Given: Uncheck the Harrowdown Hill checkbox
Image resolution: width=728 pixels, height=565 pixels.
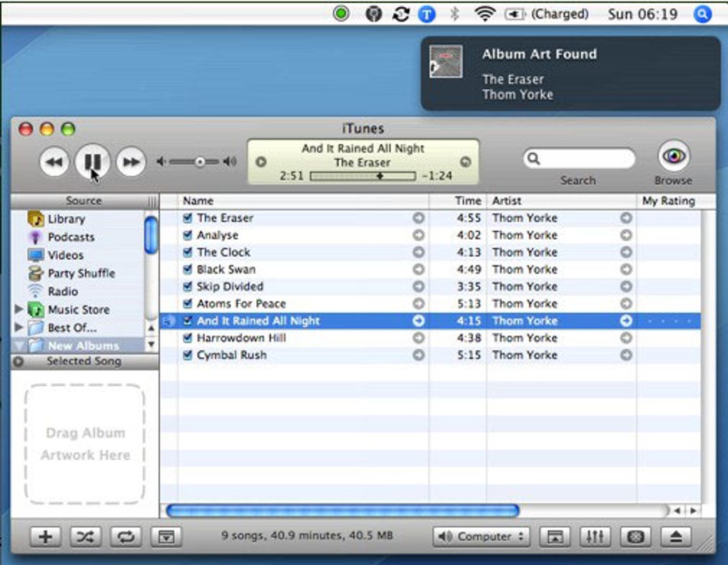Looking at the screenshot, I should pyautogui.click(x=188, y=337).
